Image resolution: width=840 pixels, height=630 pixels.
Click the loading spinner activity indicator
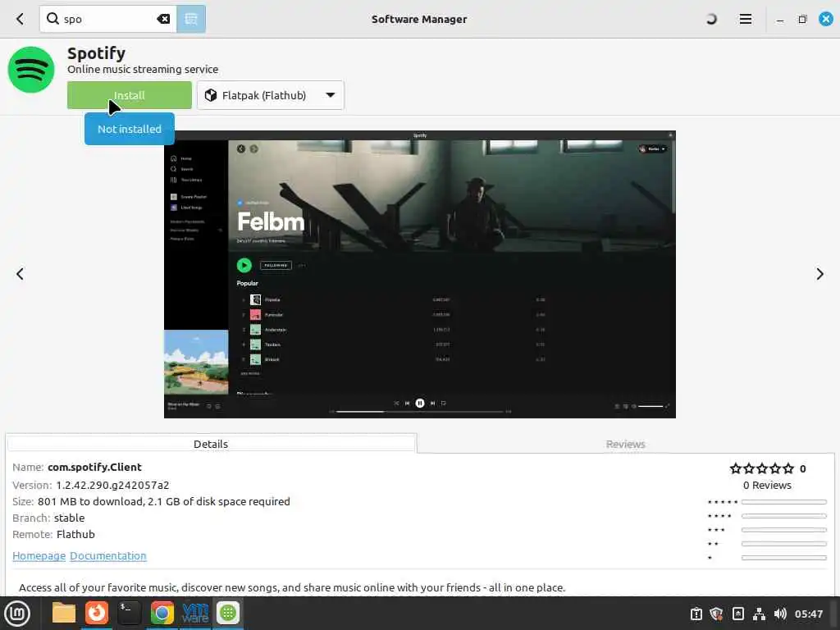(711, 20)
